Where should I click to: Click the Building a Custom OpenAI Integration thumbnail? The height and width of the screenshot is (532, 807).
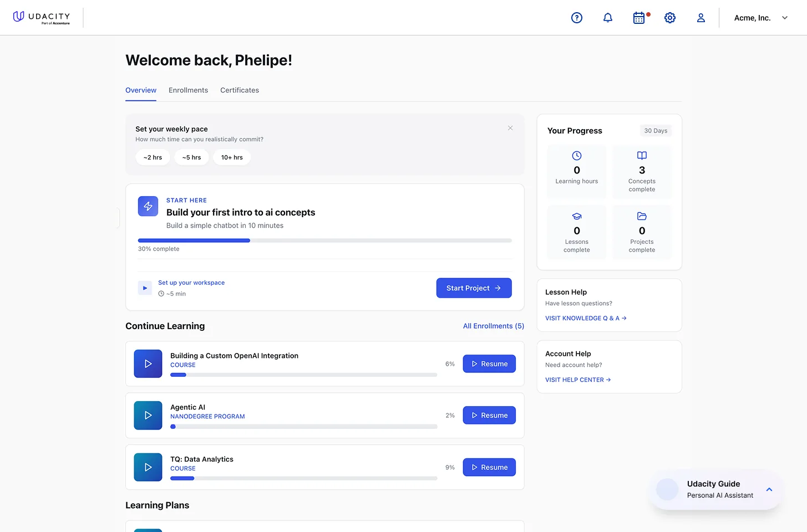coord(148,364)
